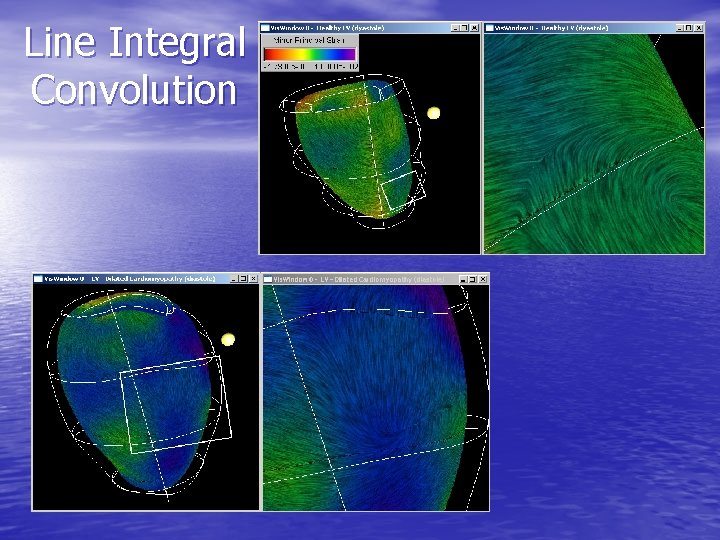Maximize the Healthy LV zoomed streamline window
This screenshot has height=540, width=720.
coord(688,28)
